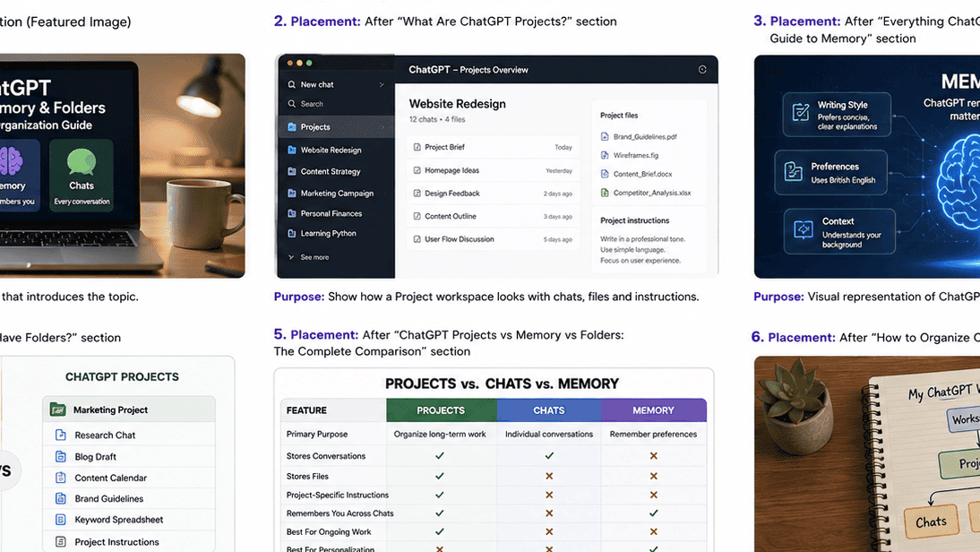Open the Content Strategy folder icon

(291, 171)
